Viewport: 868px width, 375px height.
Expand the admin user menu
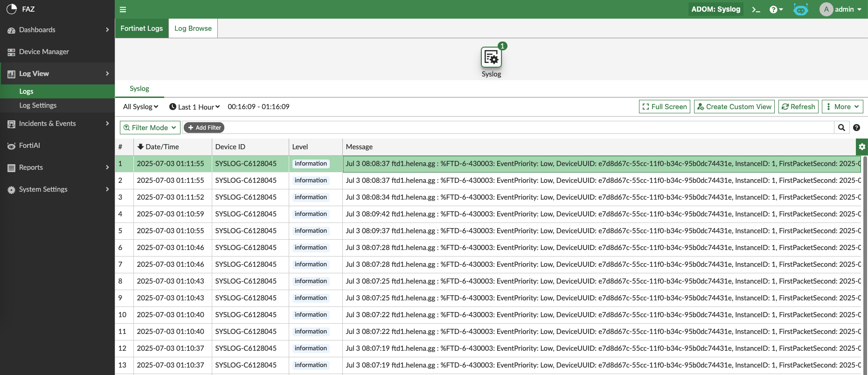(841, 9)
